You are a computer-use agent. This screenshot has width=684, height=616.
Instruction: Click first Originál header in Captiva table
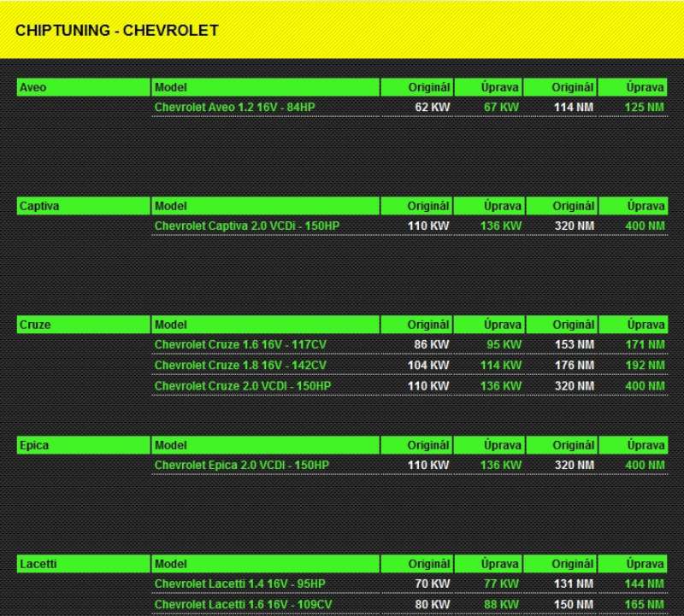pos(416,206)
